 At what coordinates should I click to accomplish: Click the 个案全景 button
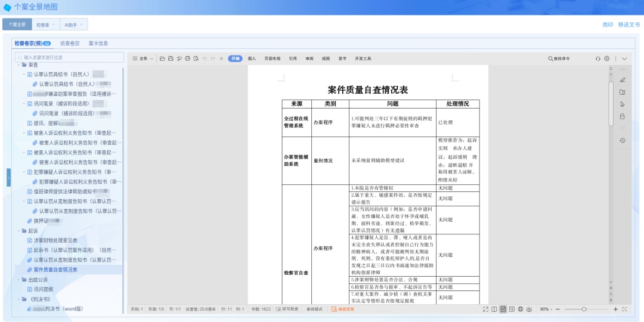point(17,24)
